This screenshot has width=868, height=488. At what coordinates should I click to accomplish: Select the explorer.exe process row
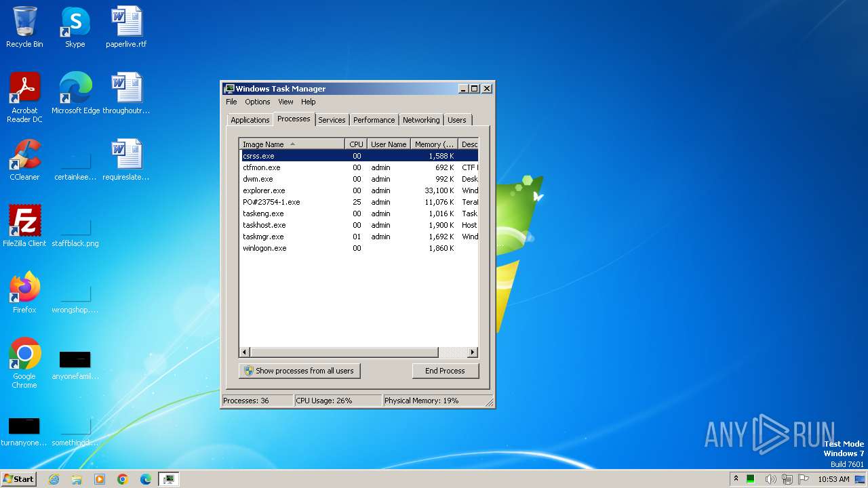tap(359, 190)
